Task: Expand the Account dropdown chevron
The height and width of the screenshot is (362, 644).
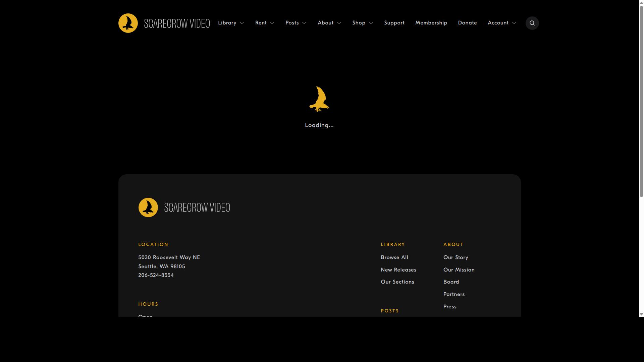Action: click(x=514, y=23)
